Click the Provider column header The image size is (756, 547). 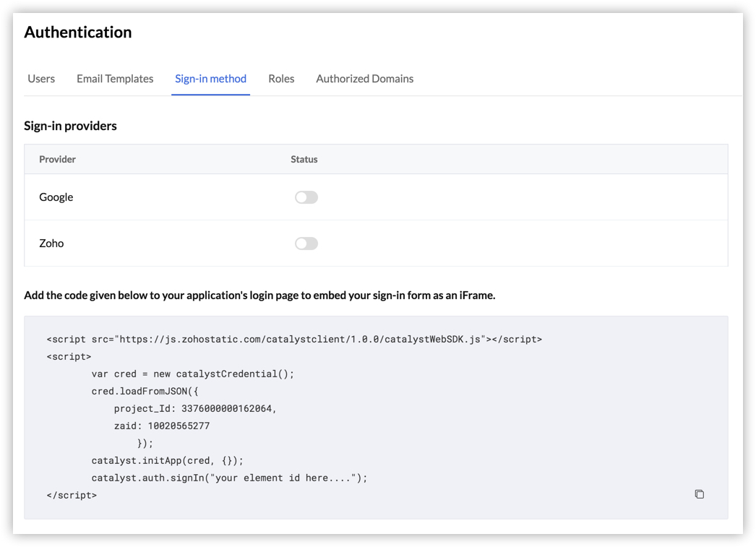point(57,159)
